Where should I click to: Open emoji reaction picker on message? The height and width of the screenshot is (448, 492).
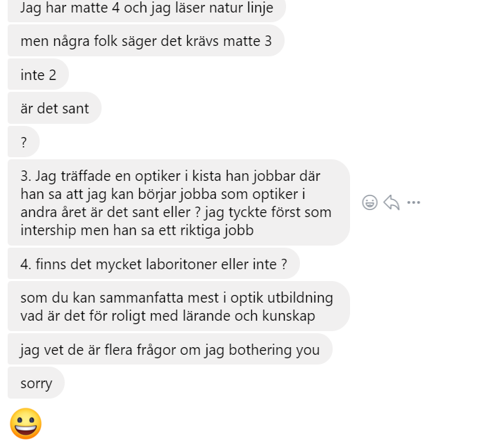[x=370, y=202]
